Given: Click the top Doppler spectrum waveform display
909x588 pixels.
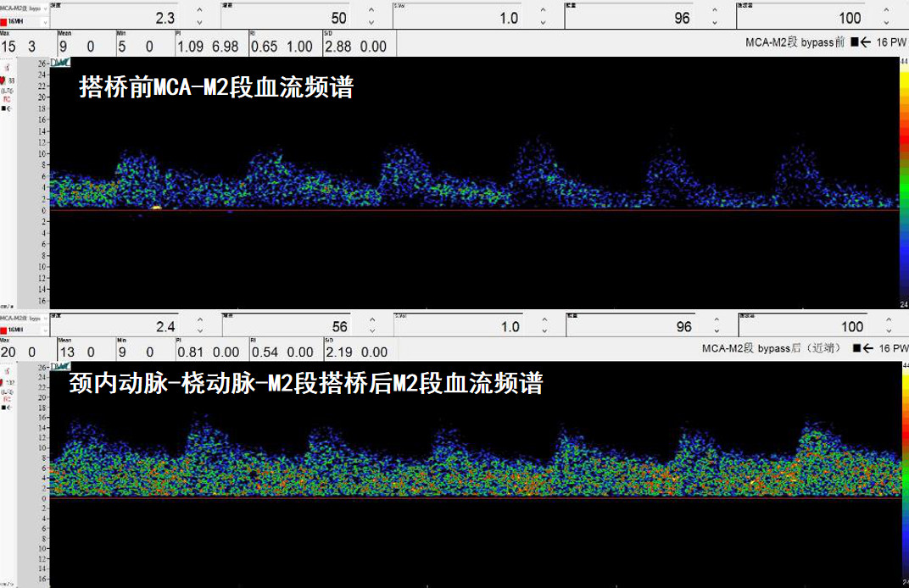Looking at the screenshot, I should tap(474, 182).
